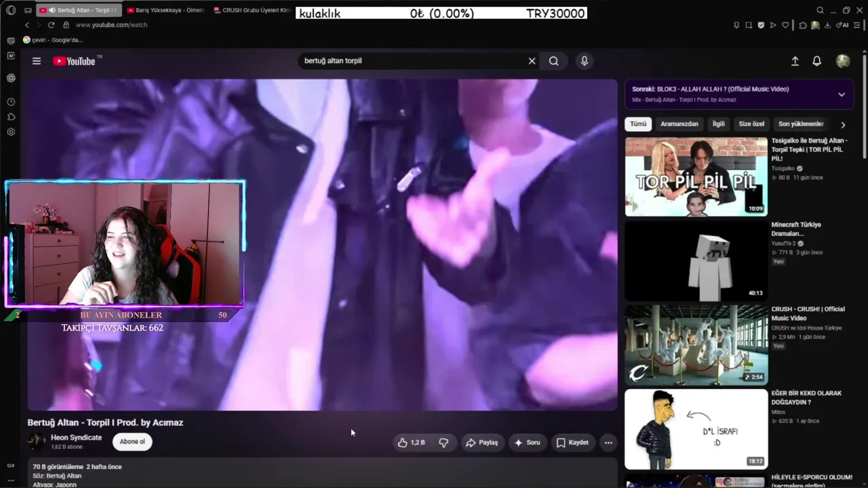This screenshot has width=868, height=488.
Task: Open the YouTube account avatar menu
Action: (x=843, y=61)
